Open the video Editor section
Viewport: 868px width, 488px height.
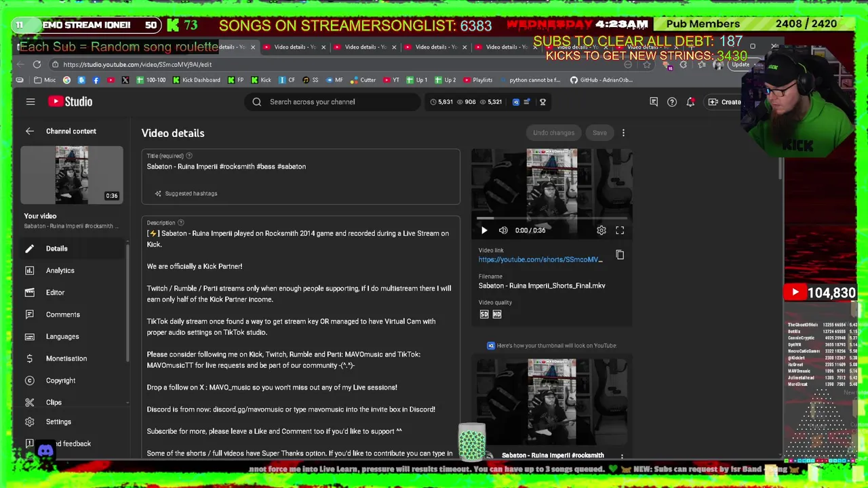click(x=55, y=293)
